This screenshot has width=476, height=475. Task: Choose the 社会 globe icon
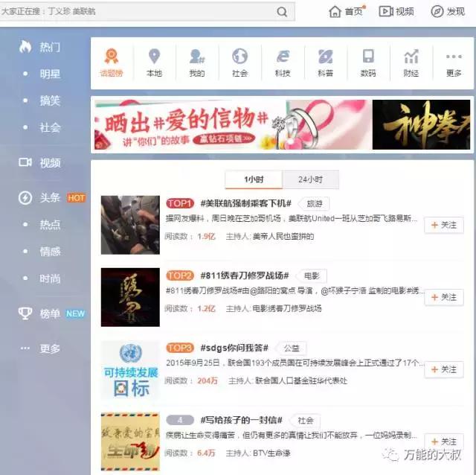(x=239, y=57)
